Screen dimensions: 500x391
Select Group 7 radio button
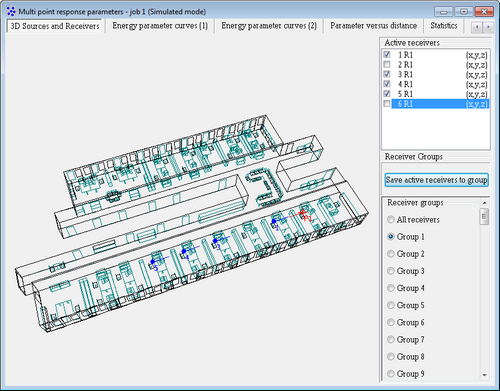(391, 339)
